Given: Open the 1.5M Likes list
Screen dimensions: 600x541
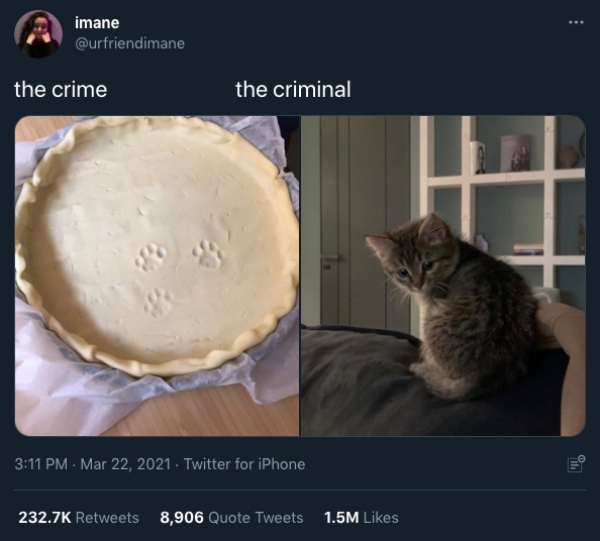Looking at the screenshot, I should point(361,518).
